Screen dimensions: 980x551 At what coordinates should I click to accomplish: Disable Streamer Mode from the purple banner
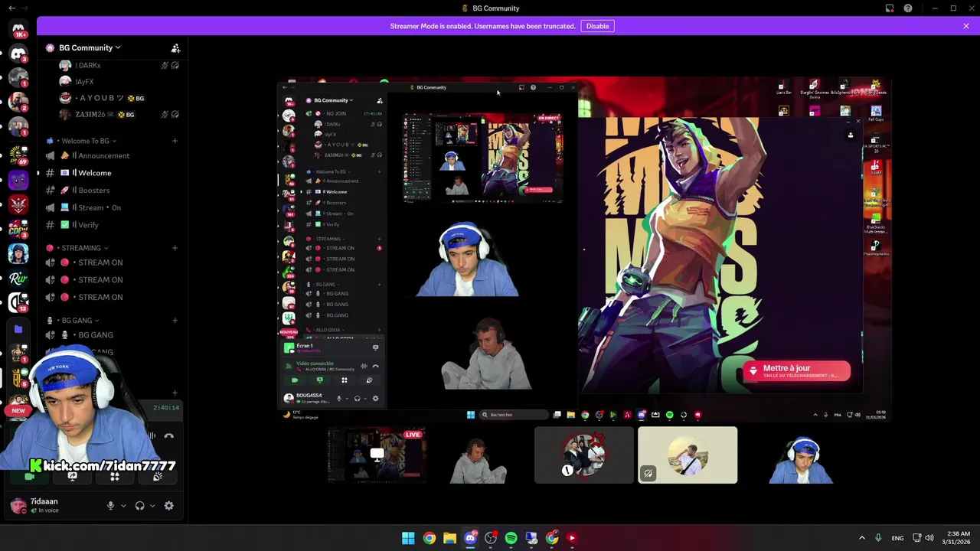[x=597, y=26]
